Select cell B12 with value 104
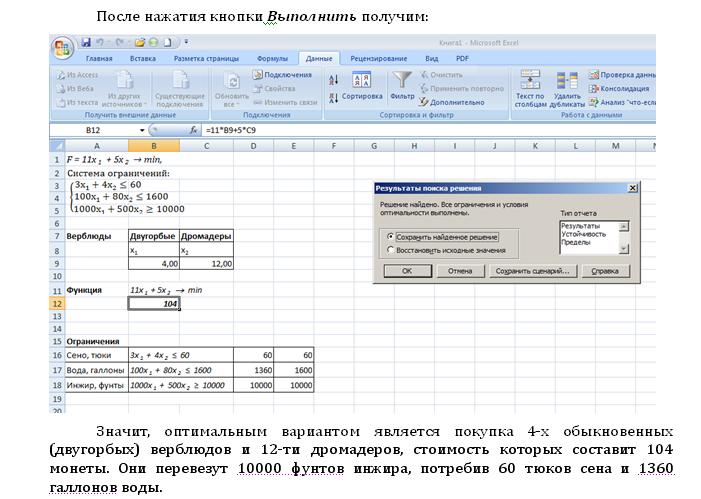This screenshot has width=701, height=499. 154,304
